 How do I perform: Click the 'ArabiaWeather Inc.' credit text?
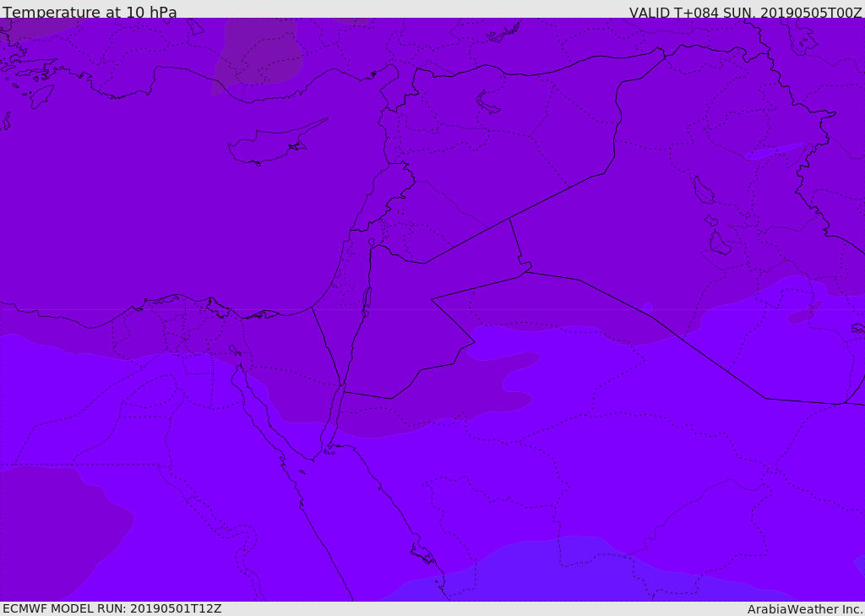pos(806,609)
